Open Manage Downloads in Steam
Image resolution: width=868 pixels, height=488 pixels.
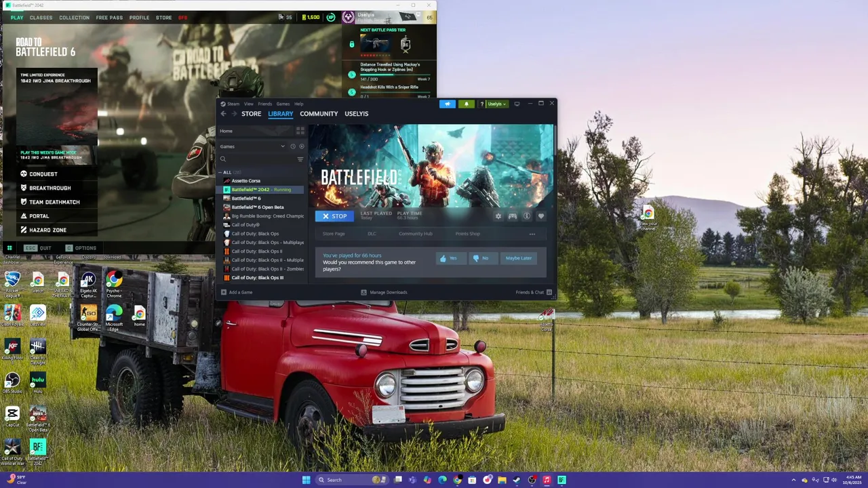tap(384, 293)
